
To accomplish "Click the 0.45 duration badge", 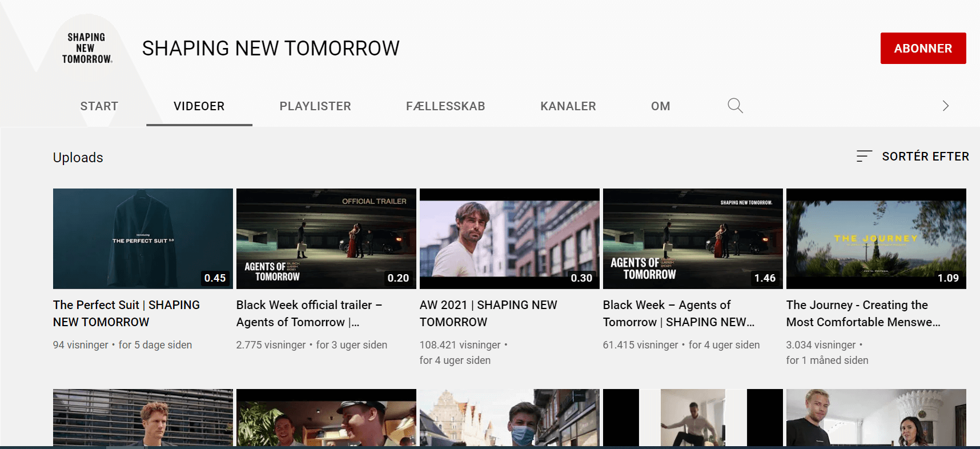I will coord(215,278).
